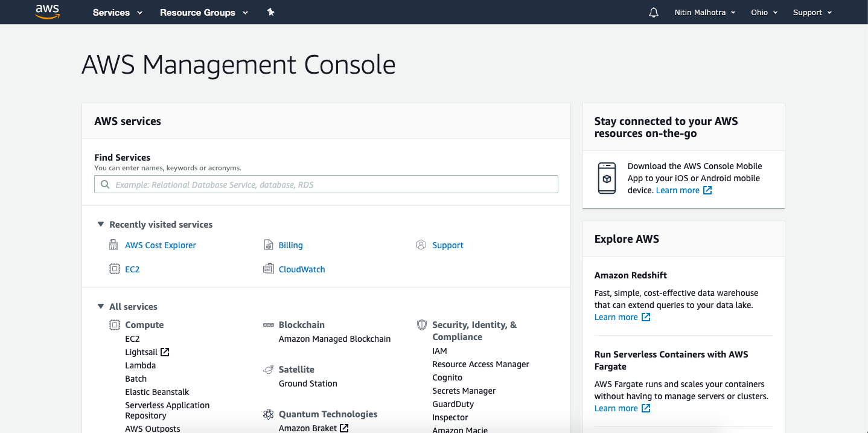Click the AWS Cost Explorer service icon

113,245
